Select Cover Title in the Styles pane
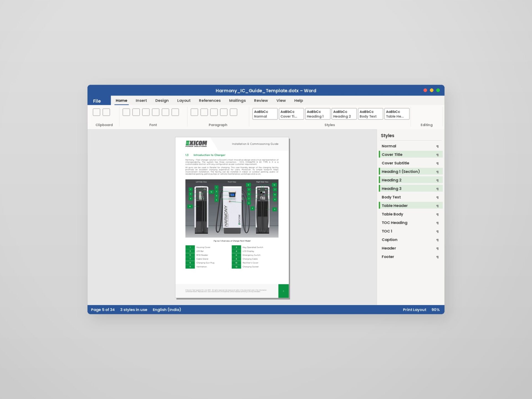 tap(411, 155)
